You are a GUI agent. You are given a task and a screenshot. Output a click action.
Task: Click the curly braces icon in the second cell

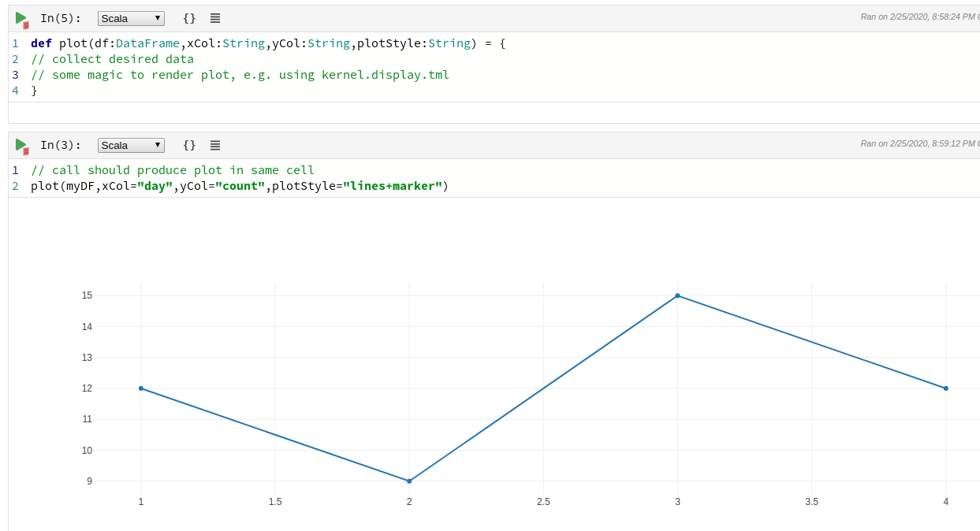pos(188,144)
